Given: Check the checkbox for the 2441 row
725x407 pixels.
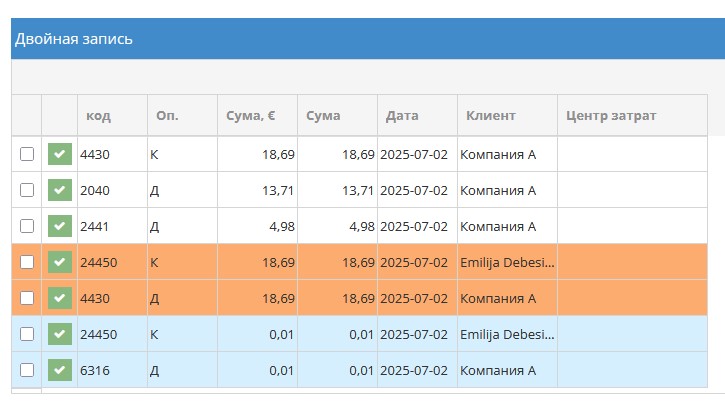Looking at the screenshot, I should [27, 226].
